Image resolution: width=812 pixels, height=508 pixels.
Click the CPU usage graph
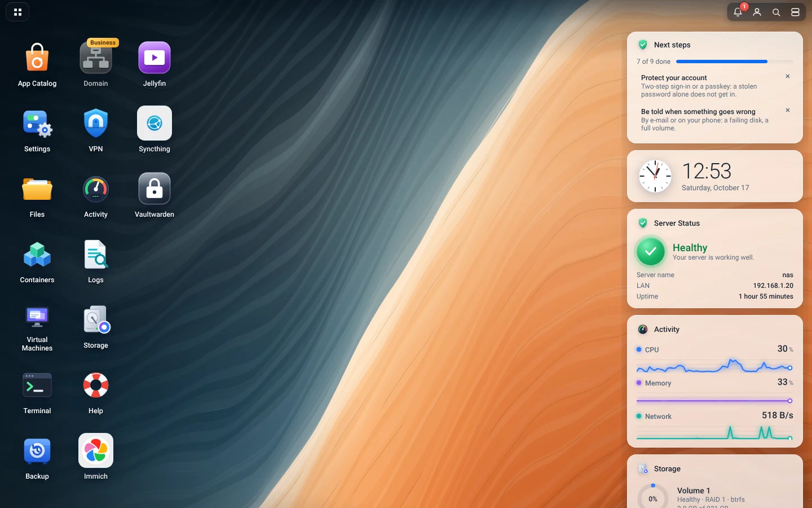[x=715, y=366]
